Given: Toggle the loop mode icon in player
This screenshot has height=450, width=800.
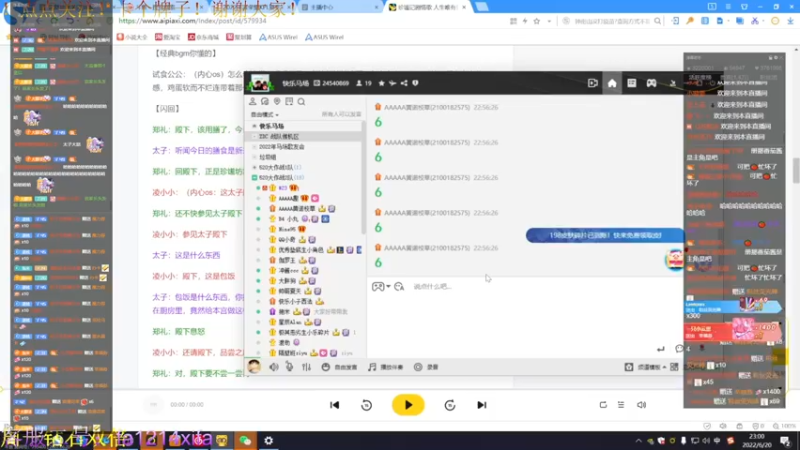Looking at the screenshot, I should click(x=603, y=405).
